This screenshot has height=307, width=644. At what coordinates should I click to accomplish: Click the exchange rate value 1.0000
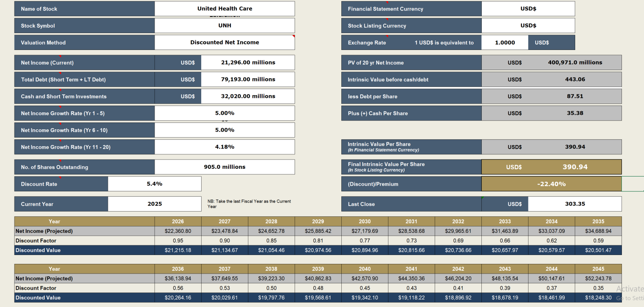[x=505, y=42]
